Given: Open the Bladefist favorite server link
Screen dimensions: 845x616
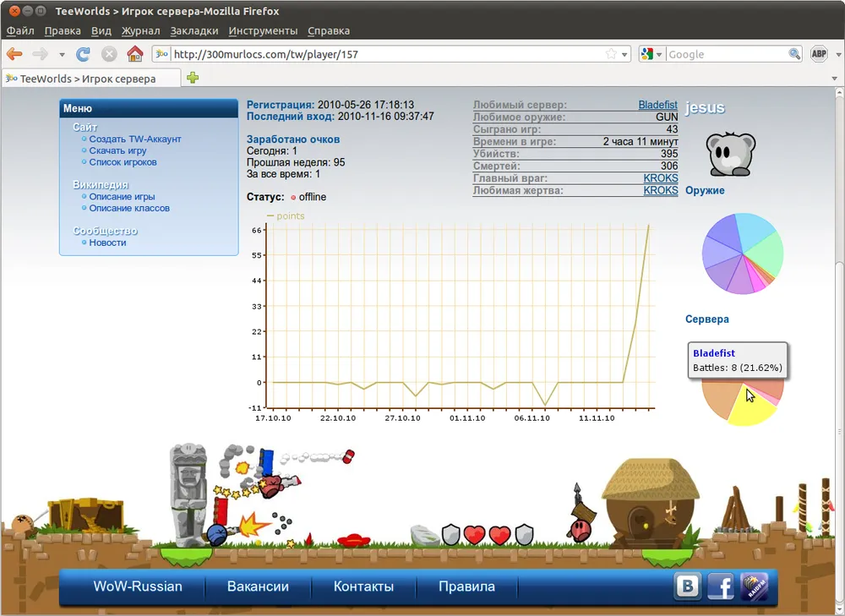Looking at the screenshot, I should pos(657,105).
